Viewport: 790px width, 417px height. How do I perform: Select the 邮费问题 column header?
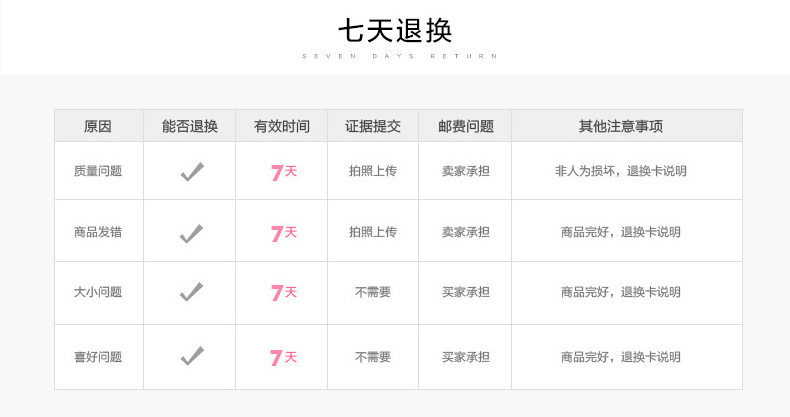465,127
